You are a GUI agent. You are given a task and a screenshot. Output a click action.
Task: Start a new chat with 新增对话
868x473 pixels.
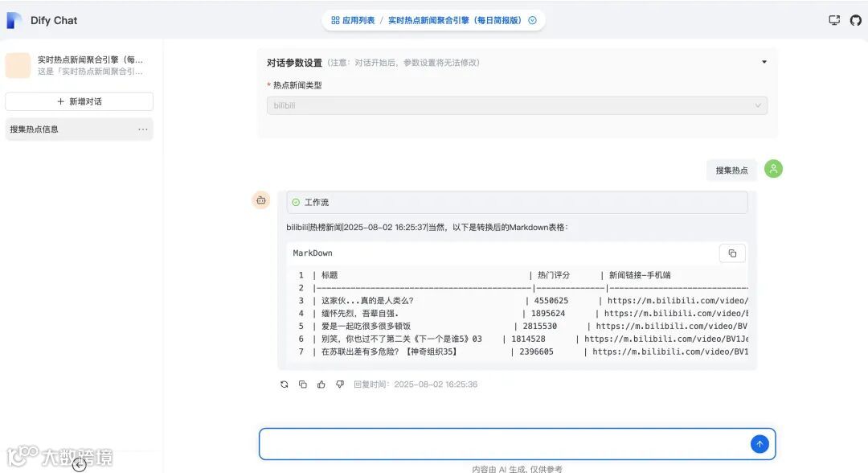click(79, 101)
